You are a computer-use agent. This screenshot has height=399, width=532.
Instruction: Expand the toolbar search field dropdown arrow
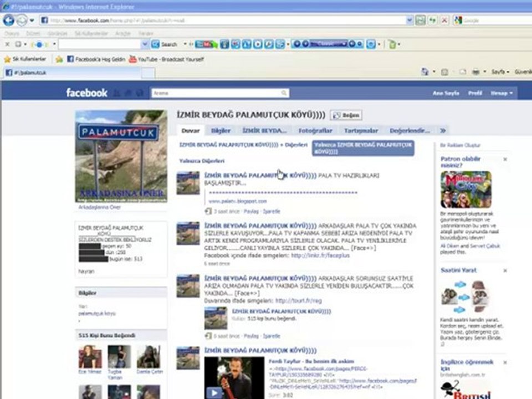click(145, 44)
